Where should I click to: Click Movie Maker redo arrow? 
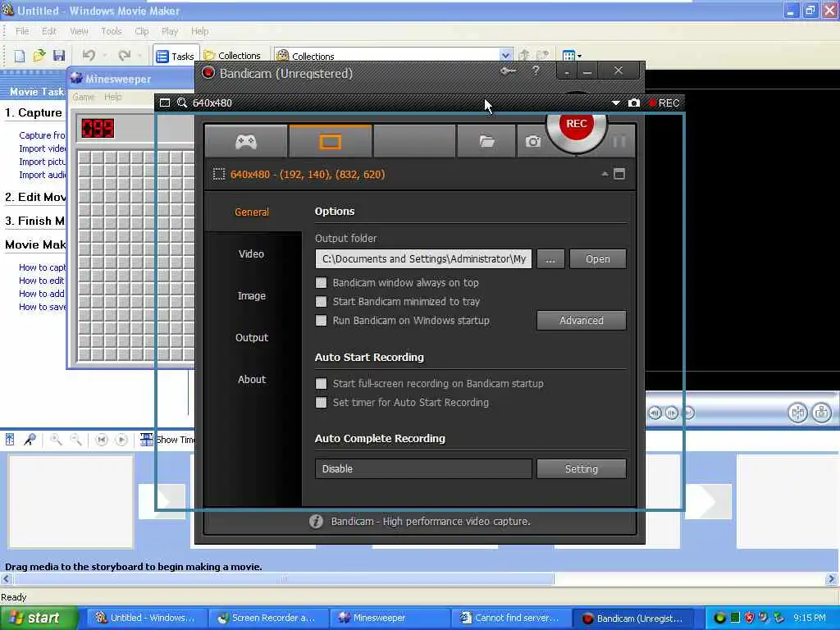(x=125, y=55)
